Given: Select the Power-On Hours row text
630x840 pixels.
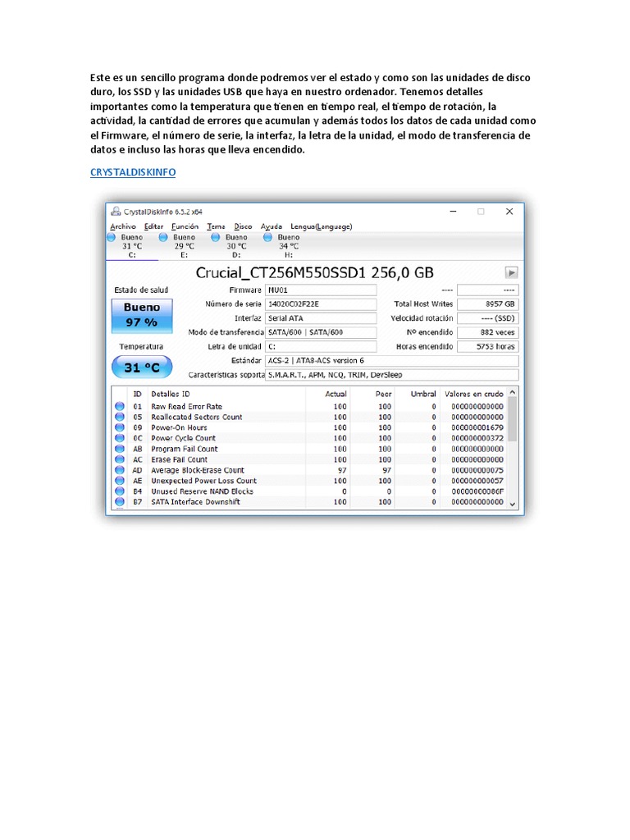Looking at the screenshot, I should (179, 427).
